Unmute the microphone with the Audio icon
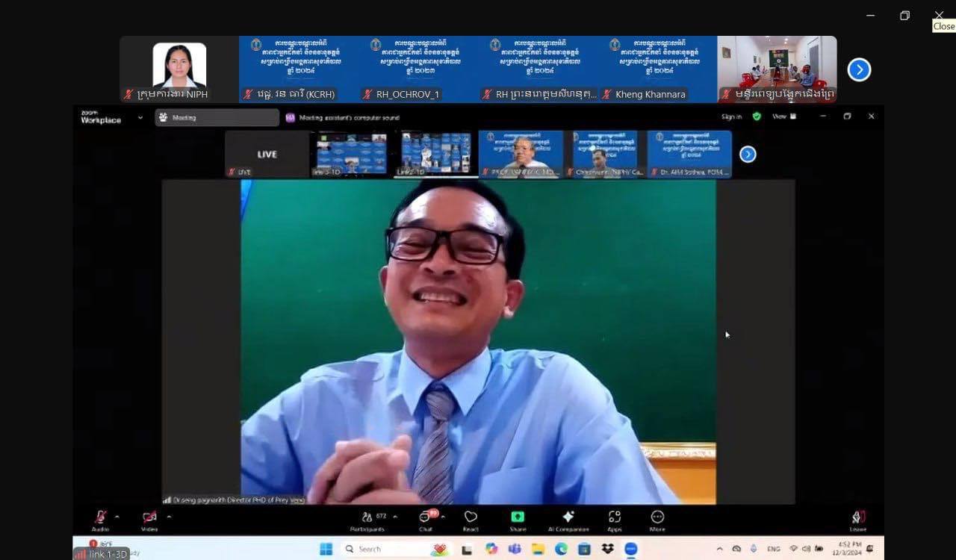956x560 pixels. 100,518
